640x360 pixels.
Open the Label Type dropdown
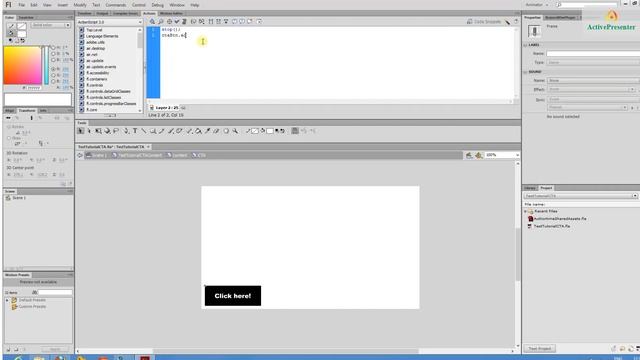click(593, 62)
